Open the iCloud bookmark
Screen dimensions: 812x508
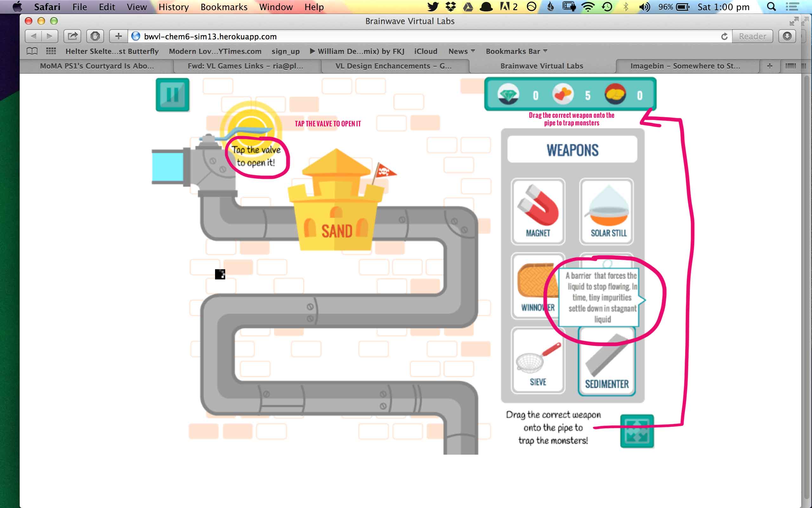[x=426, y=51]
